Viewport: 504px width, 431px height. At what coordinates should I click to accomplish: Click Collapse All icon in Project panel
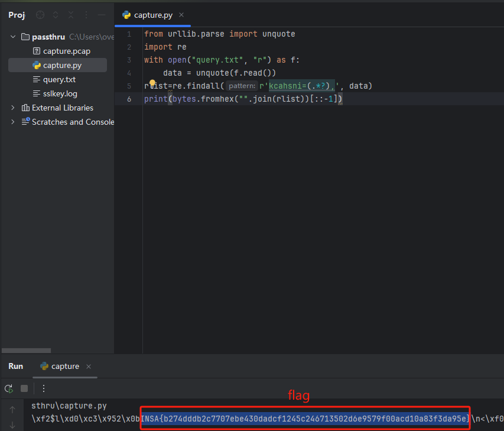pyautogui.click(x=71, y=15)
